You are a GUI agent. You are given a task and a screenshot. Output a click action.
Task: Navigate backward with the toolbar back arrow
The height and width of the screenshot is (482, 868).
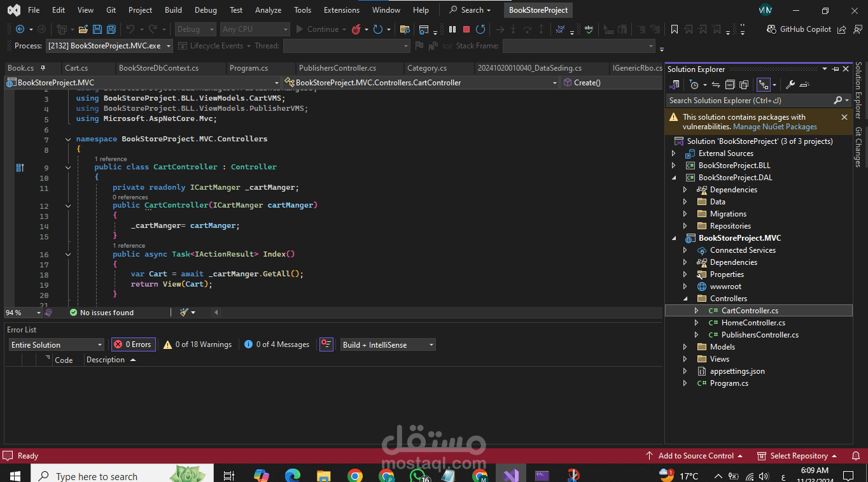click(x=20, y=29)
